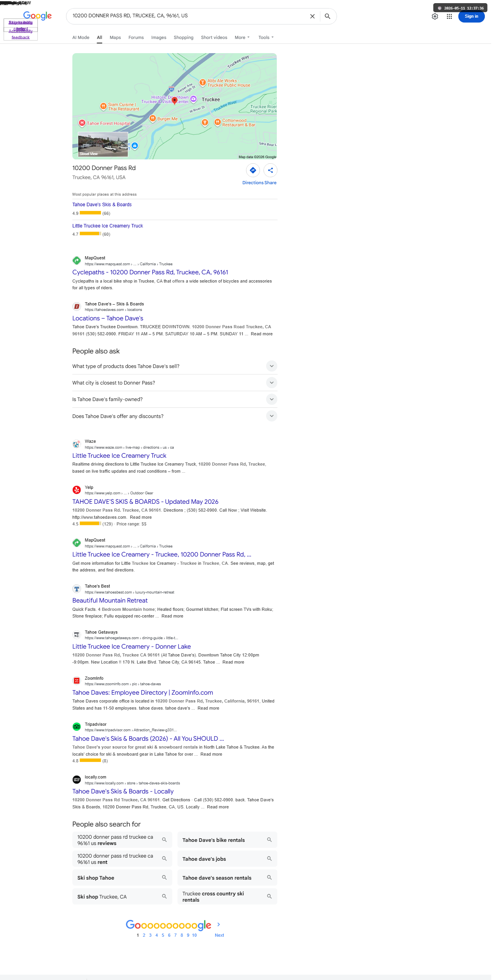Select Tahoe Forest Hospital marker on map
497x980 pixels.
pyautogui.click(x=82, y=123)
